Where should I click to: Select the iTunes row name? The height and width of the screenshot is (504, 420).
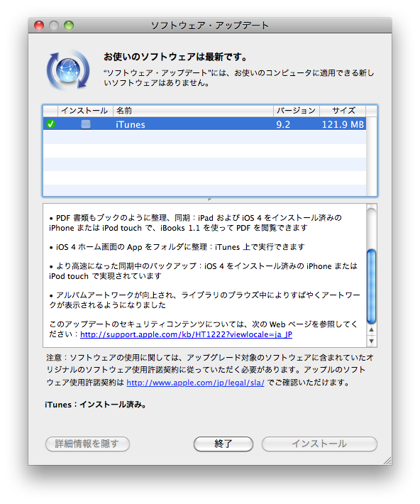[x=130, y=124]
